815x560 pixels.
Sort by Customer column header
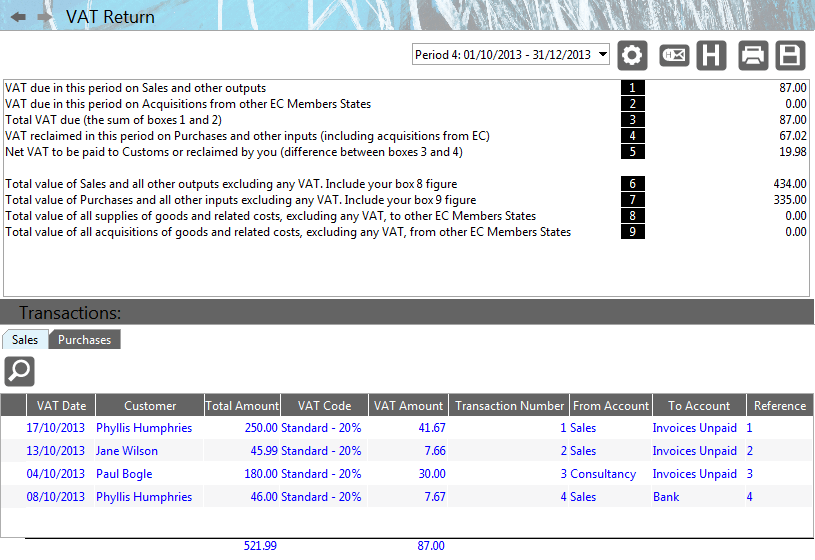click(x=150, y=406)
